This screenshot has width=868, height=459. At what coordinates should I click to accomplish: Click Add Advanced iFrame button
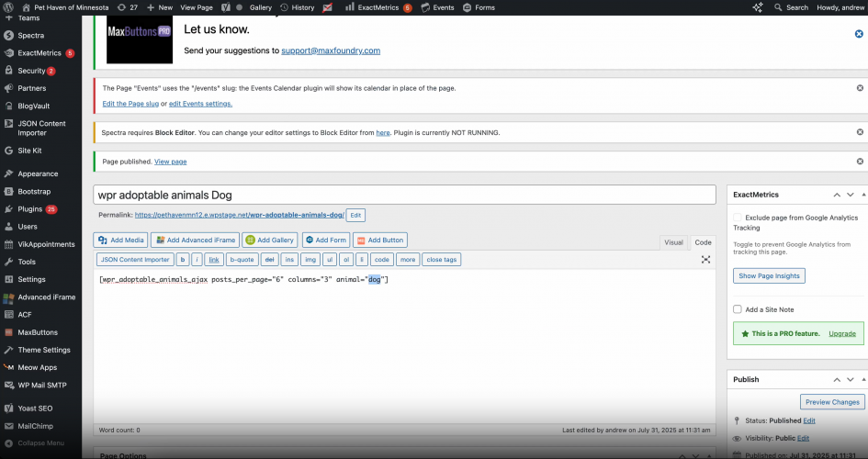tap(196, 240)
